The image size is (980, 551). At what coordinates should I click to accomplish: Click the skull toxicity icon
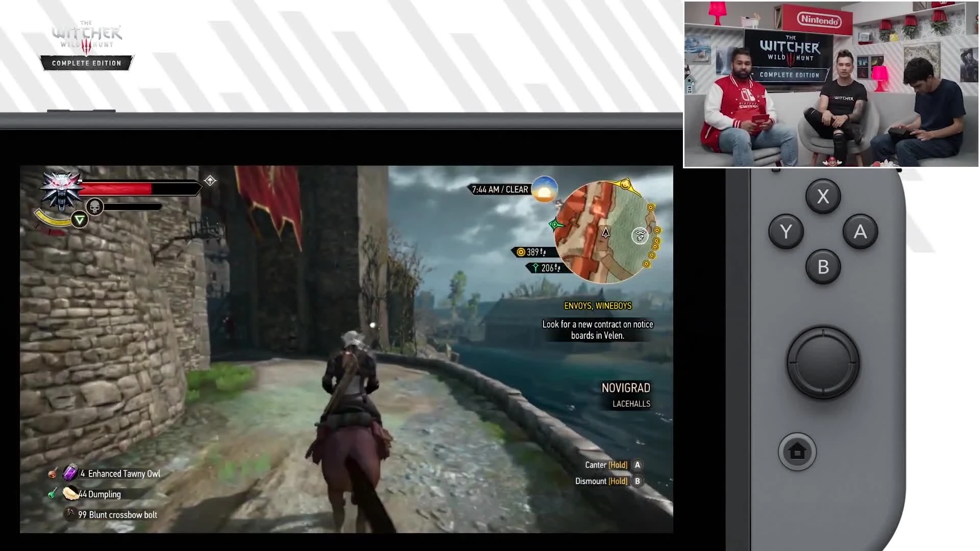94,207
